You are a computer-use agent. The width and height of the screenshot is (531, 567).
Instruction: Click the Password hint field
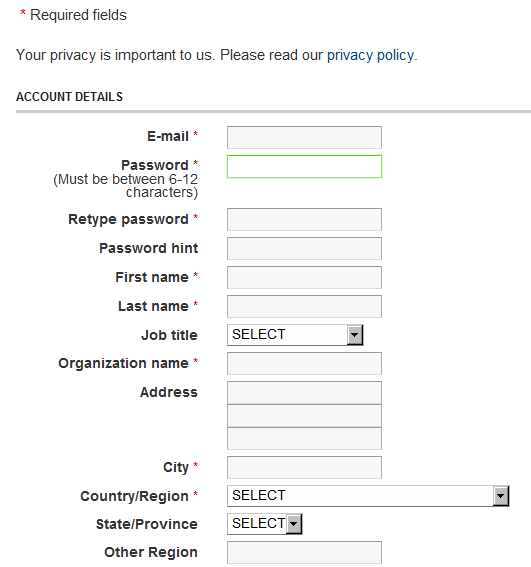click(304, 248)
